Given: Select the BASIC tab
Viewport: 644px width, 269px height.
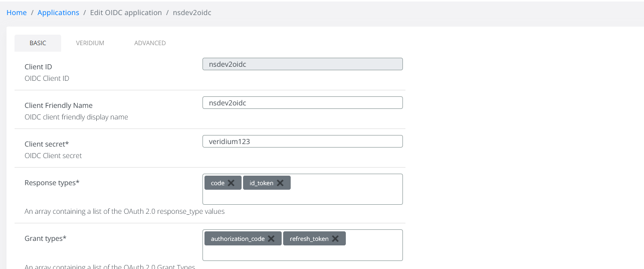Looking at the screenshot, I should (38, 43).
